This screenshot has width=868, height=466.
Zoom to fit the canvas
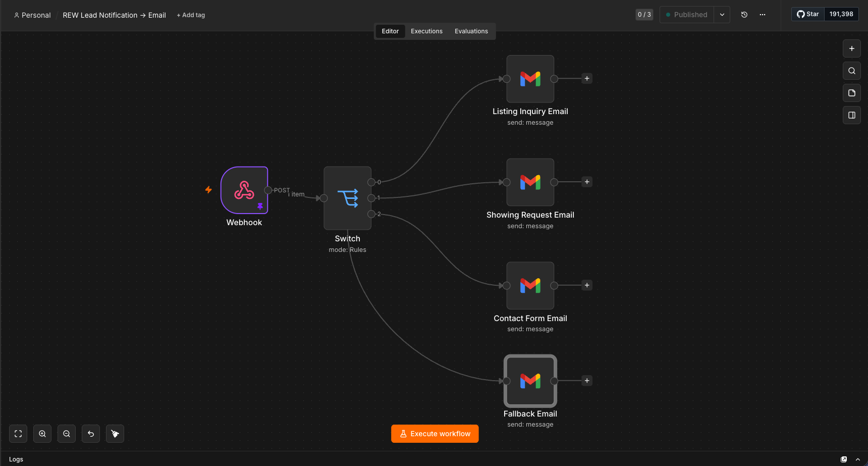pos(18,434)
